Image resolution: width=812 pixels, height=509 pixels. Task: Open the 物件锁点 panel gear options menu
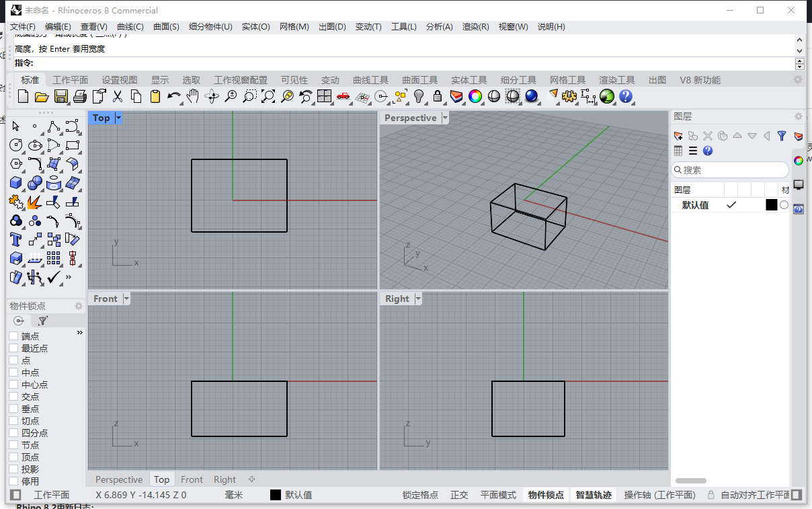[x=79, y=306]
